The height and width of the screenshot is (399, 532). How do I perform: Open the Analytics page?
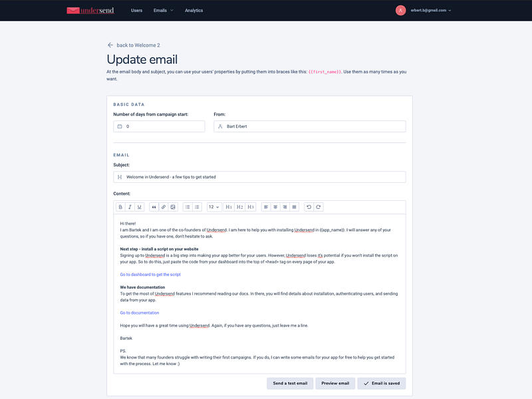(194, 11)
